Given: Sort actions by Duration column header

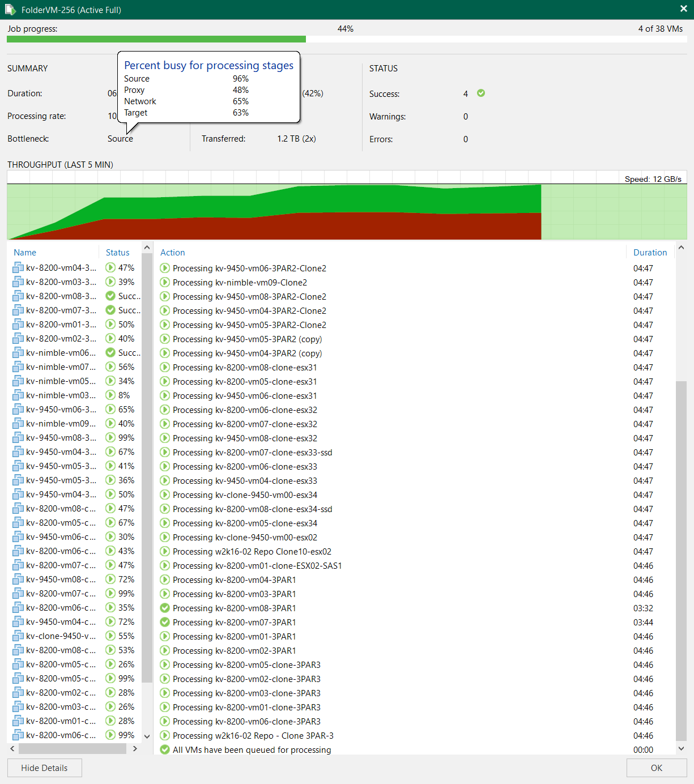Looking at the screenshot, I should [x=650, y=253].
